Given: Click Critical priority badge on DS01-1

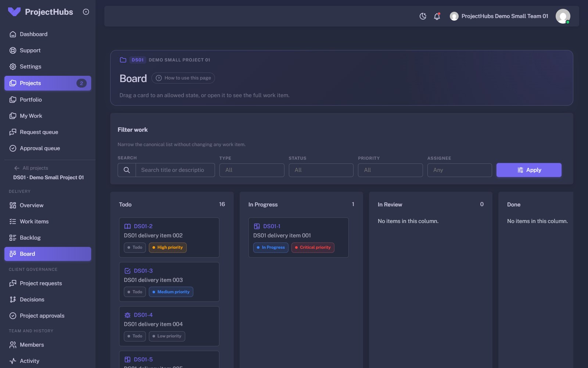Looking at the screenshot, I should coord(313,248).
